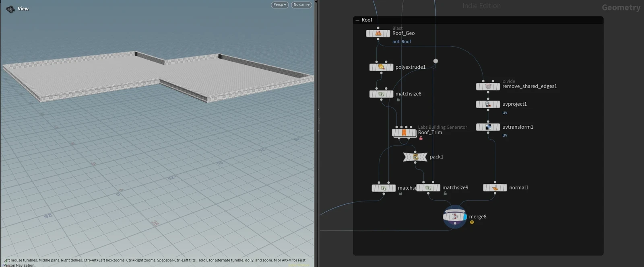Screen dimensions: 644x267
Task: Click the output connector of Roof_Geo
Action: pos(378,39)
